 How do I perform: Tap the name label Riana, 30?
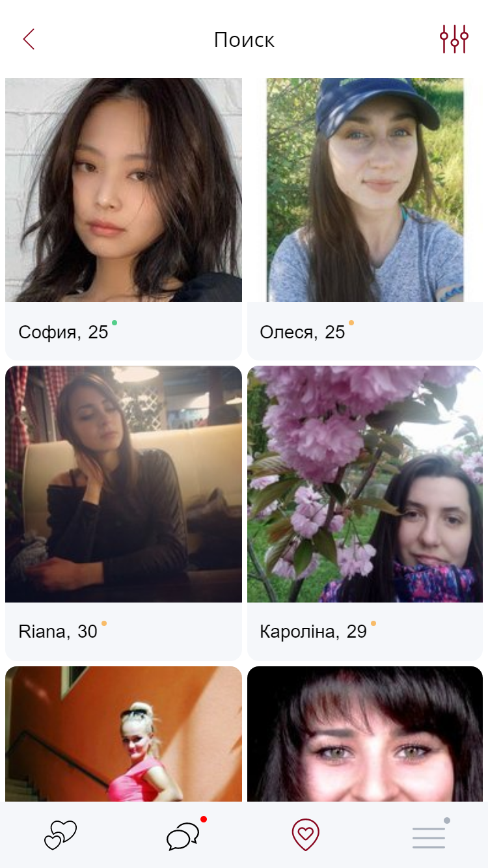pyautogui.click(x=58, y=631)
